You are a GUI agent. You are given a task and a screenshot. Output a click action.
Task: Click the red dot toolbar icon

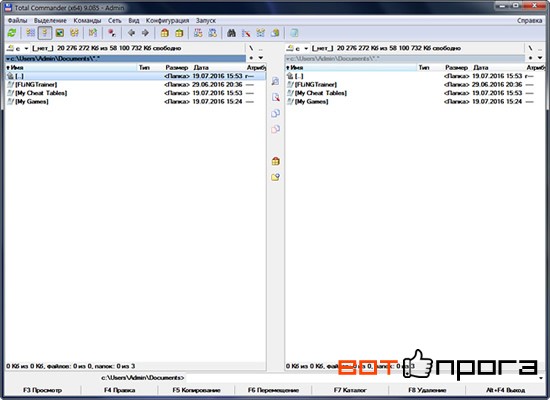click(x=112, y=33)
